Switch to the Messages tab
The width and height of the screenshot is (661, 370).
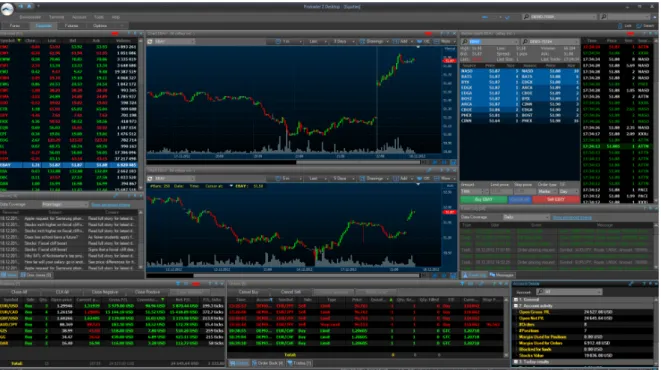pos(502,275)
